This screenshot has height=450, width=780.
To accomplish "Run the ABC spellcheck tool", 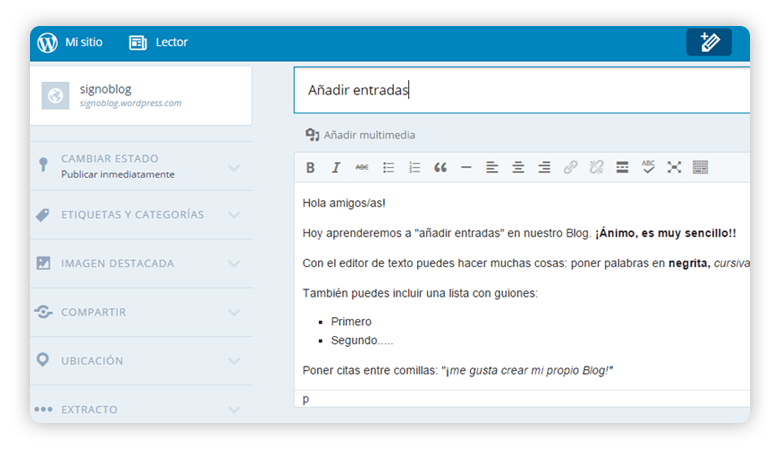I will pos(648,167).
